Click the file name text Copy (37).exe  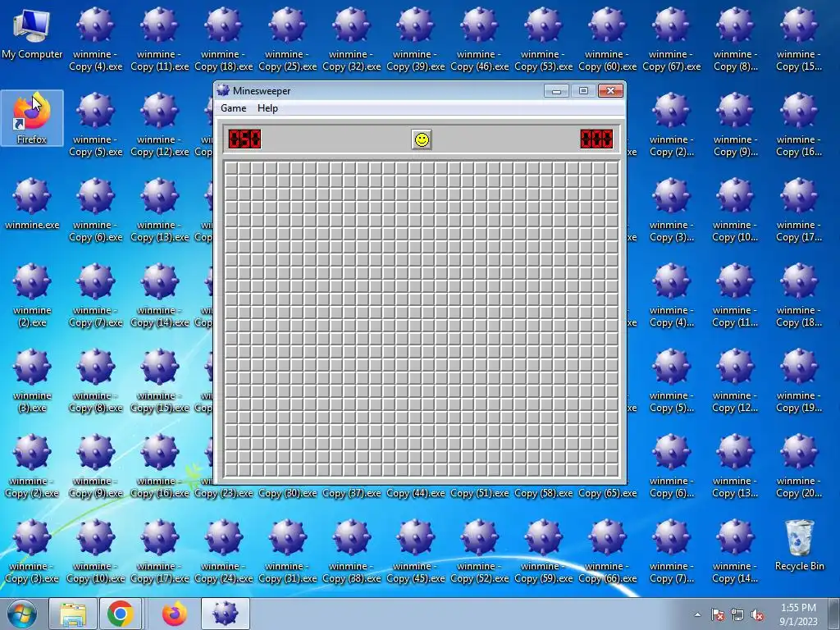pos(351,493)
